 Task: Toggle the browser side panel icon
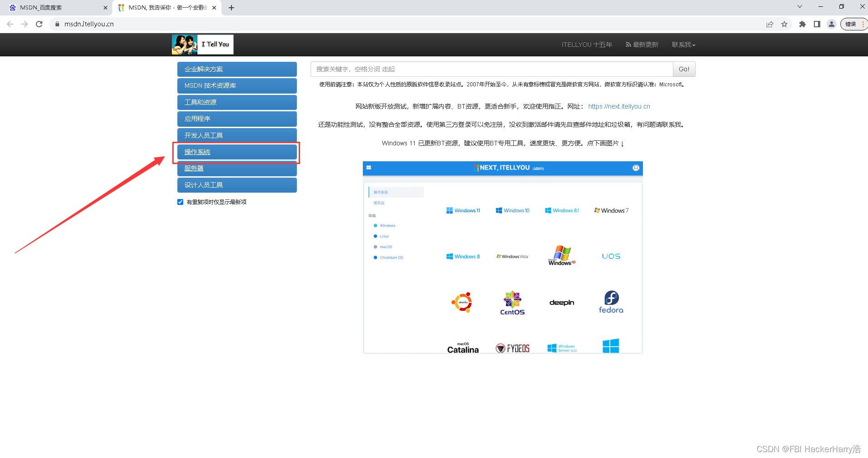click(x=817, y=24)
